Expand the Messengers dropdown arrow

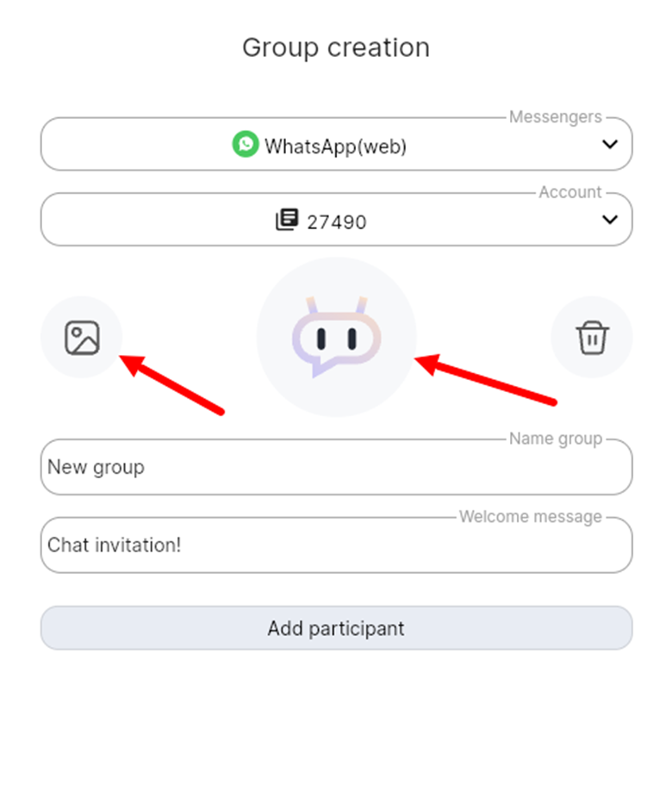(610, 144)
